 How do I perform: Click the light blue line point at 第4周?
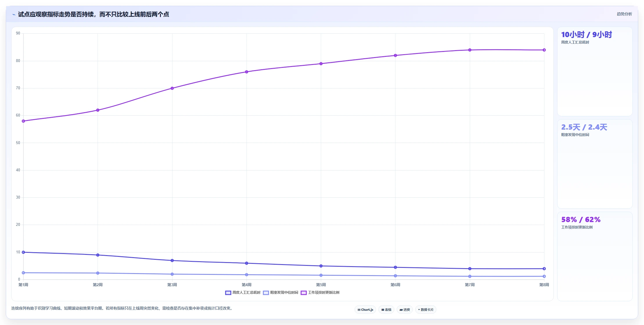click(x=247, y=275)
